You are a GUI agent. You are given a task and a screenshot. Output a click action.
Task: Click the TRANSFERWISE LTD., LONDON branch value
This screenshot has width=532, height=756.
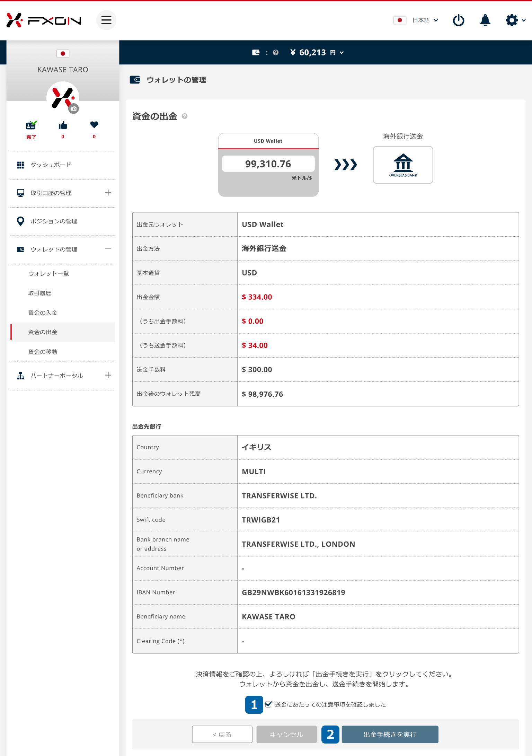click(x=299, y=544)
